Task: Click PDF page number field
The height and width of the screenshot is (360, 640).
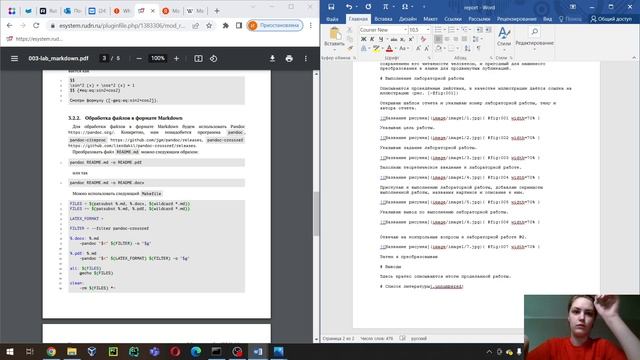Action: (104, 58)
